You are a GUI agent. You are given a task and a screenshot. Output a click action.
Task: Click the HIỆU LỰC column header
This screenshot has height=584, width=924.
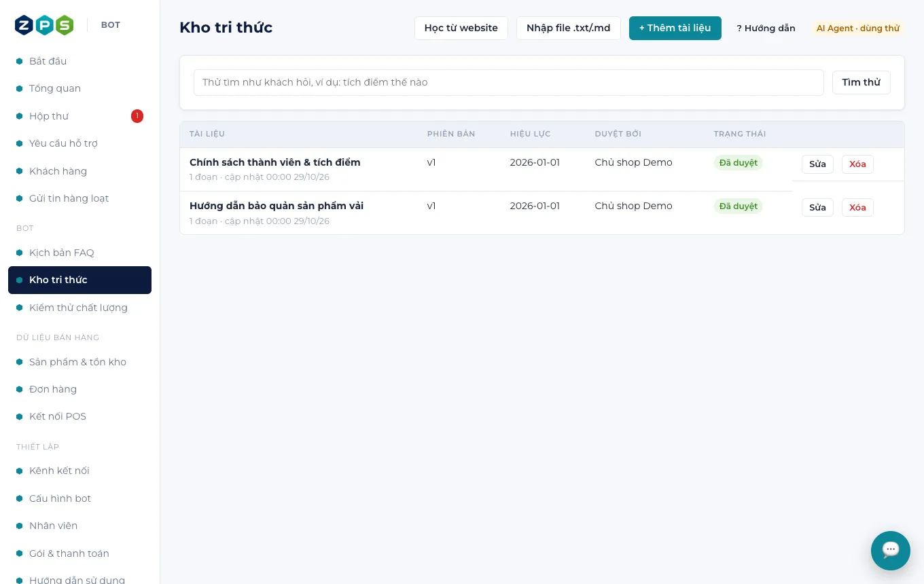pos(531,134)
